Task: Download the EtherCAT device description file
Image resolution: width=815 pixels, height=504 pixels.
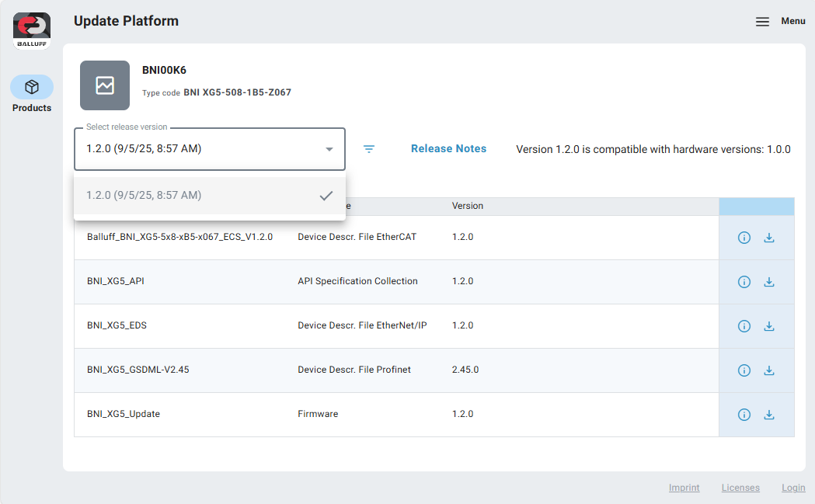Action: tap(769, 238)
